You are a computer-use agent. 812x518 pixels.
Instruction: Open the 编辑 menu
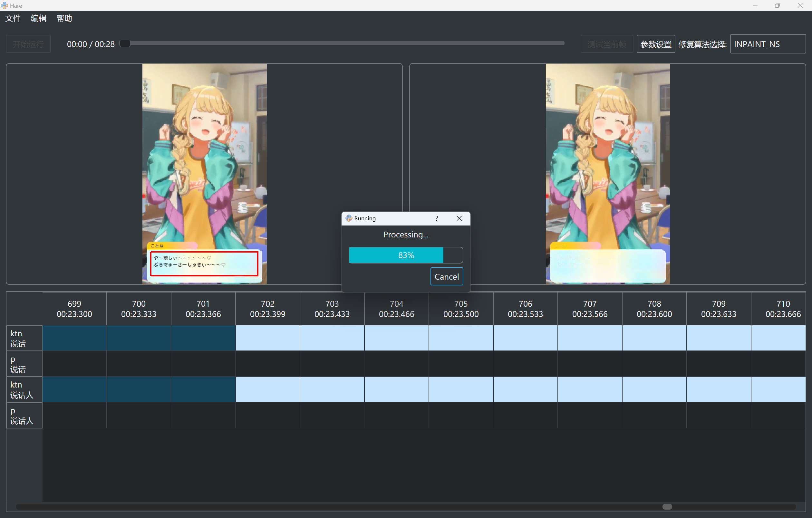(x=38, y=18)
